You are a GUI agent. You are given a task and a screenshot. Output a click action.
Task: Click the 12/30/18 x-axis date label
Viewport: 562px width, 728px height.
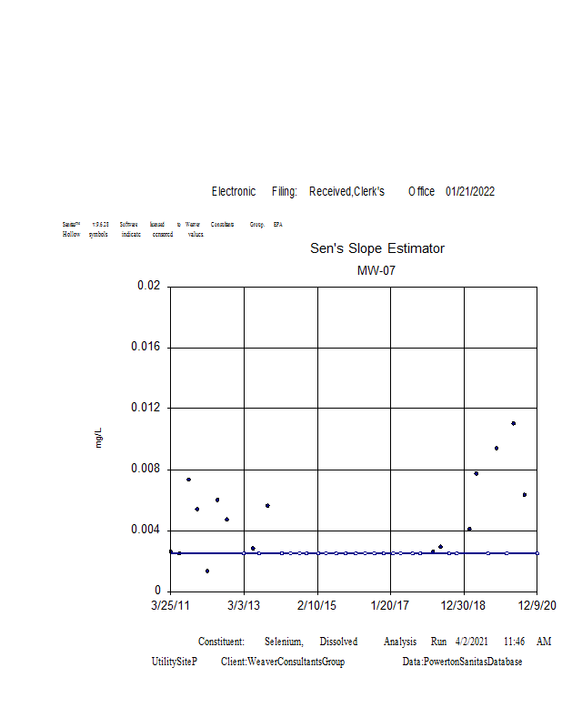[464, 604]
